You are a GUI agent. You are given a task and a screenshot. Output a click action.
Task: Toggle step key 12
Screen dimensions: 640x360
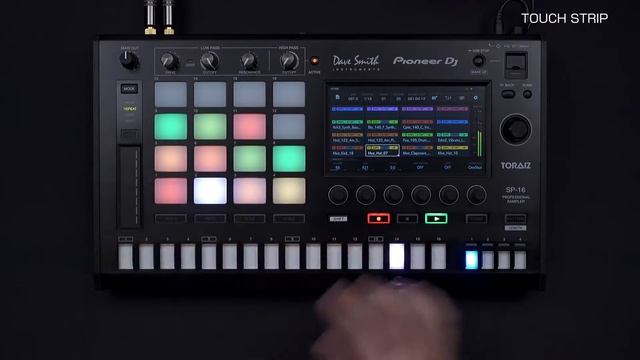click(x=355, y=256)
